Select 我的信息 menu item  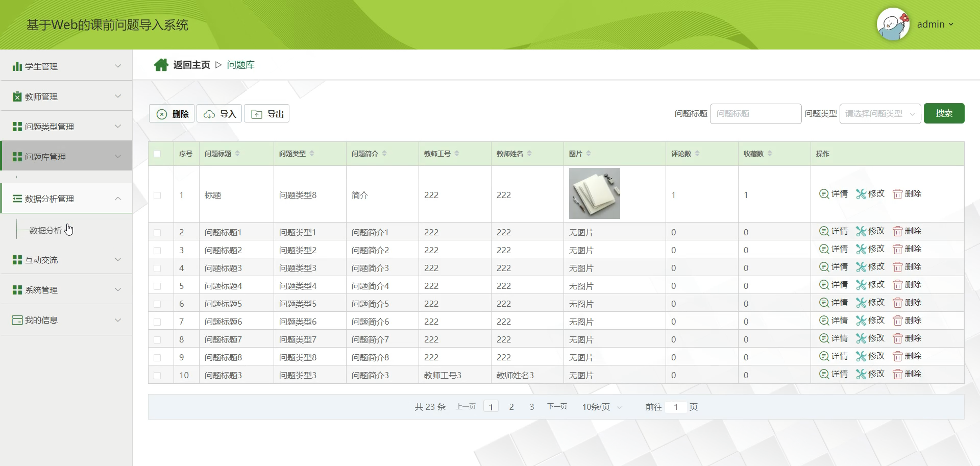tap(66, 320)
